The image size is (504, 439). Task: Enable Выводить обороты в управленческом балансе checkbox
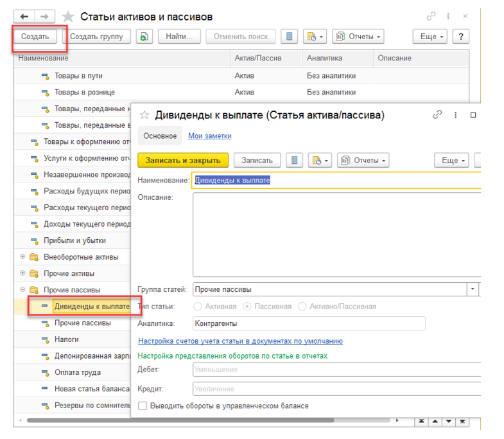coord(143,406)
